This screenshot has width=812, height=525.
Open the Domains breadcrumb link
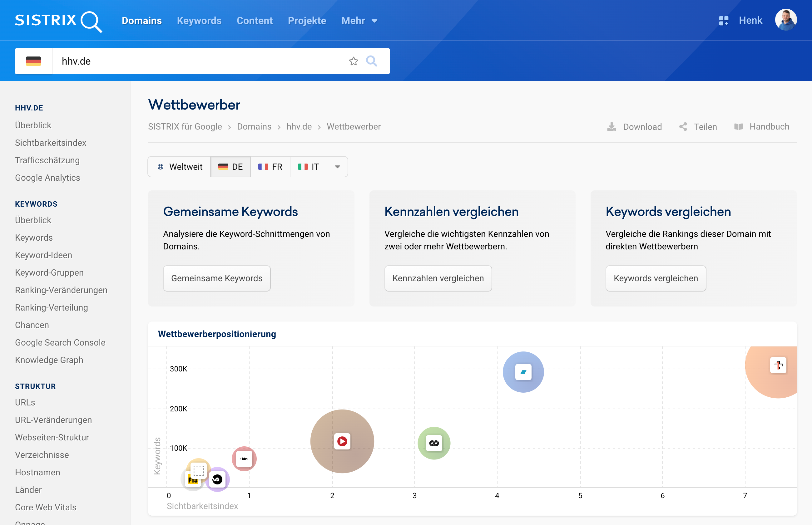(254, 126)
